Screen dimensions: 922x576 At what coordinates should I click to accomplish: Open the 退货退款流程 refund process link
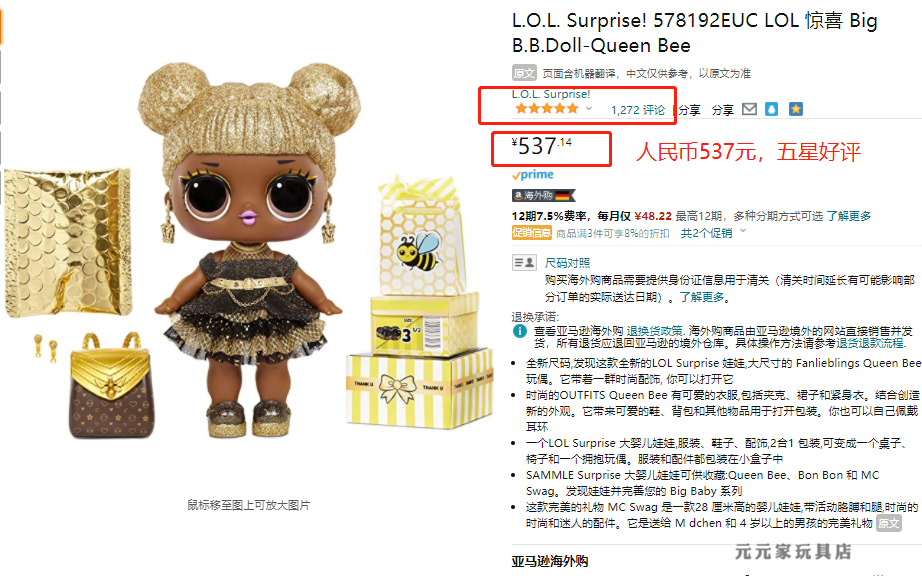[870, 343]
